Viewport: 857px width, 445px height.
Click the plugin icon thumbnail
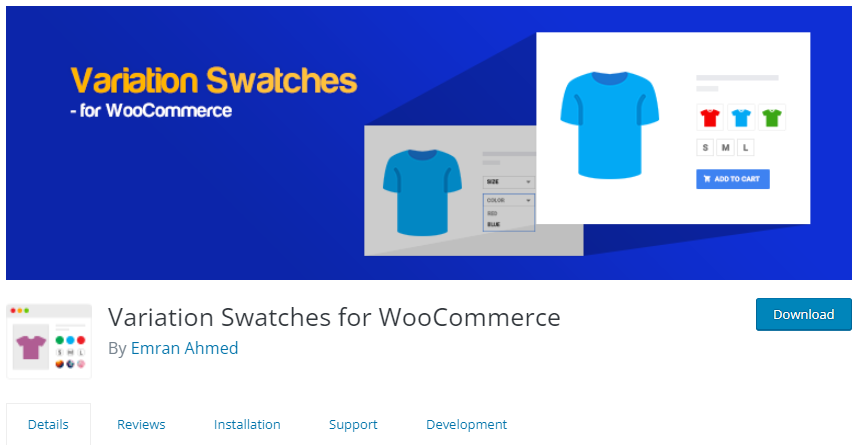tap(49, 341)
